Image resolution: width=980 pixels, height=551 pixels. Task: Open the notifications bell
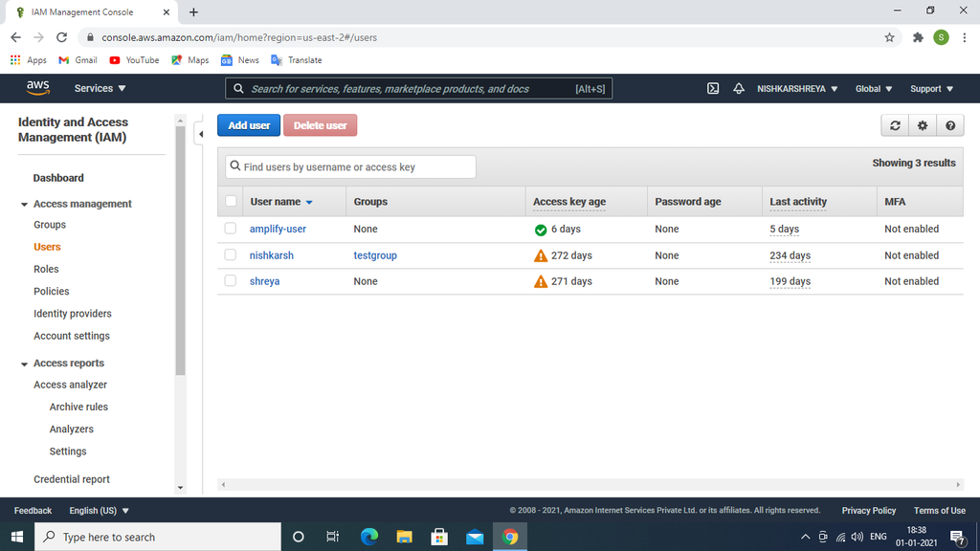pos(738,87)
